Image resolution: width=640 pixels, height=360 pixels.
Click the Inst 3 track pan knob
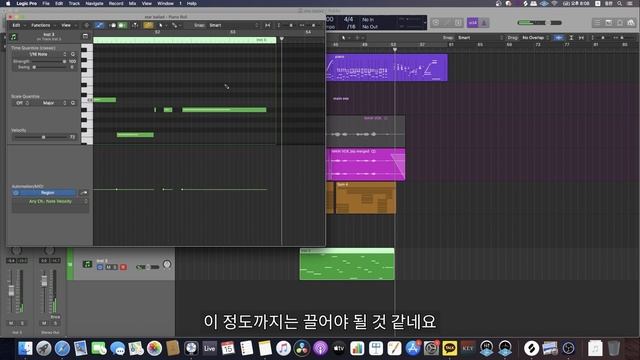coord(167,264)
